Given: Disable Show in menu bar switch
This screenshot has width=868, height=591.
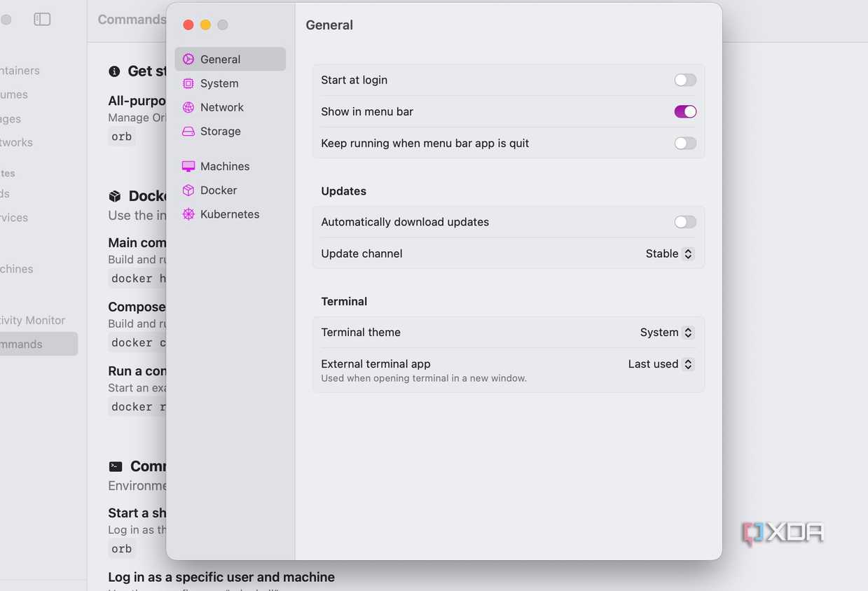Looking at the screenshot, I should (x=685, y=111).
